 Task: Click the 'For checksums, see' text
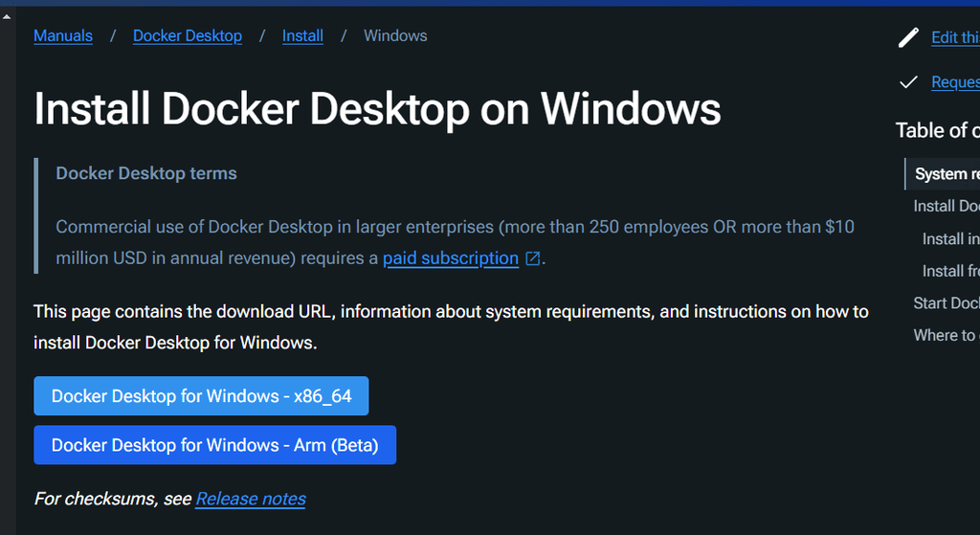113,499
